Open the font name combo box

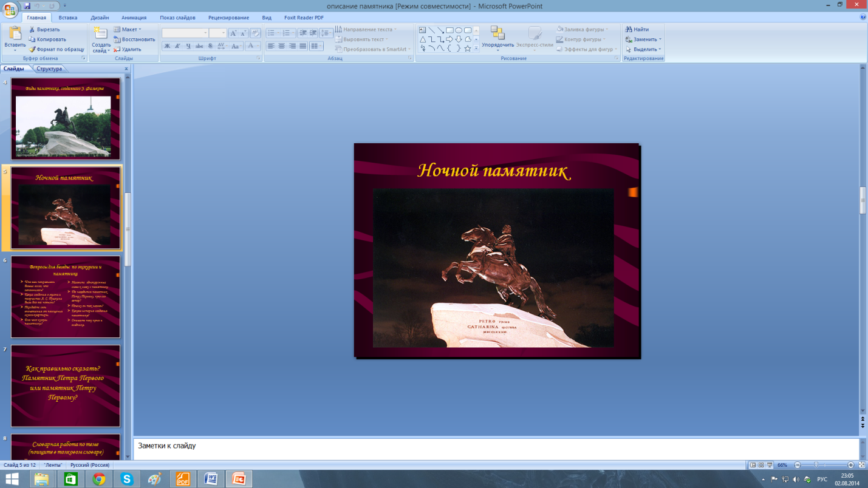pos(185,33)
